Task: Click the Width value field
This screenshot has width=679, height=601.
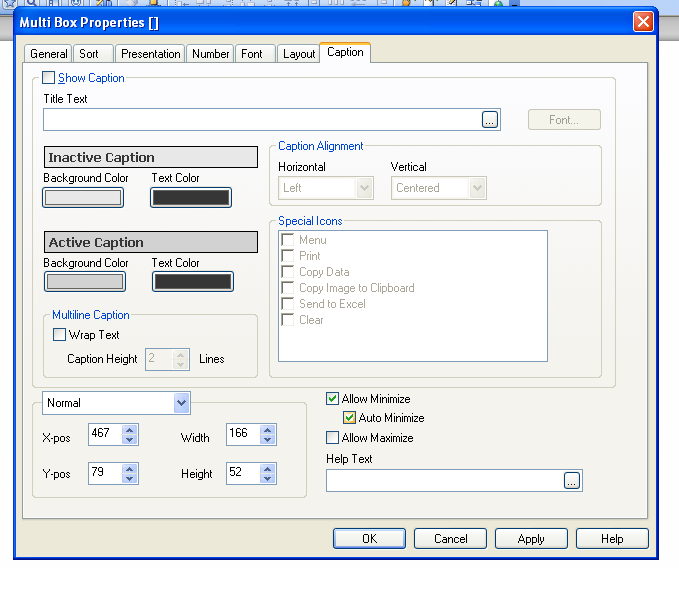Action: coord(243,434)
